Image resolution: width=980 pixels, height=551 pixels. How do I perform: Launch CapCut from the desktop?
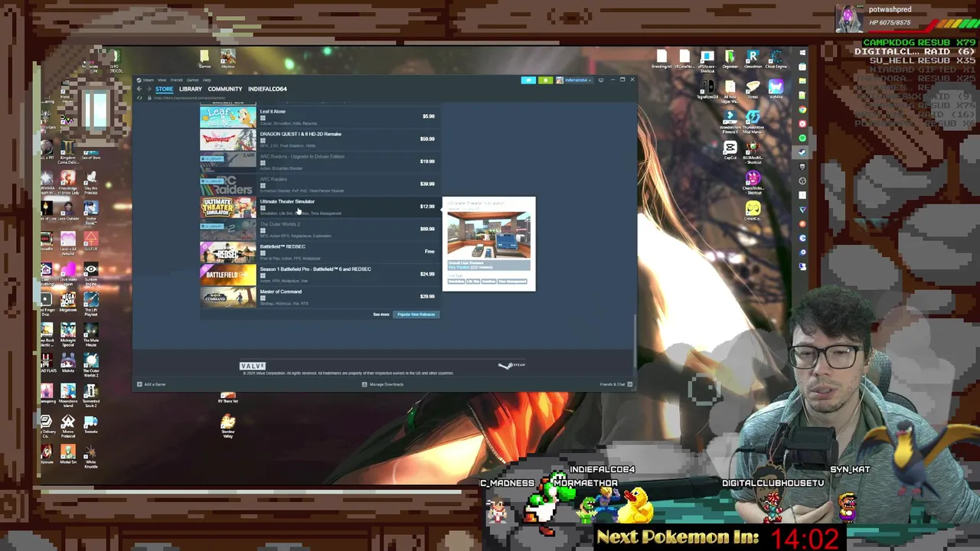click(730, 150)
